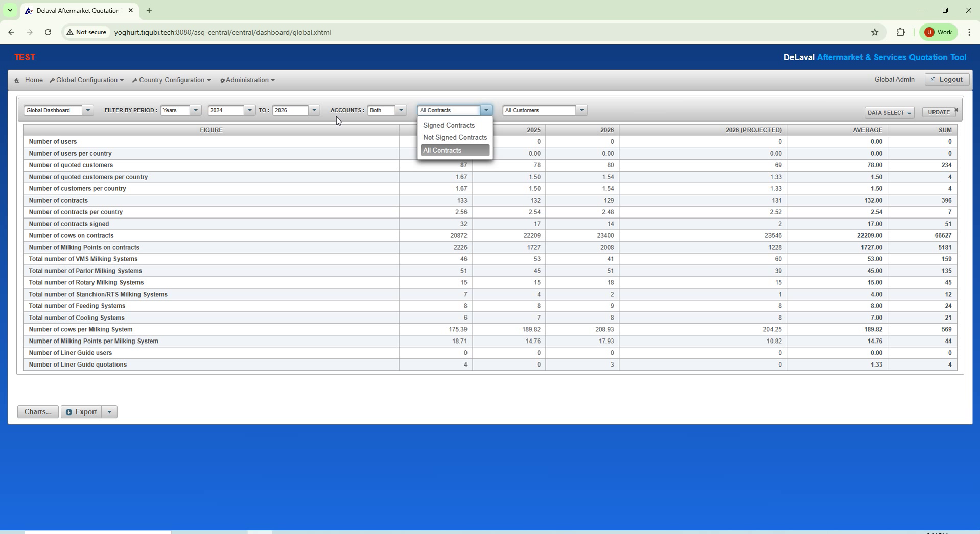
Task: Select Signed Contracts option
Action: tap(455, 125)
